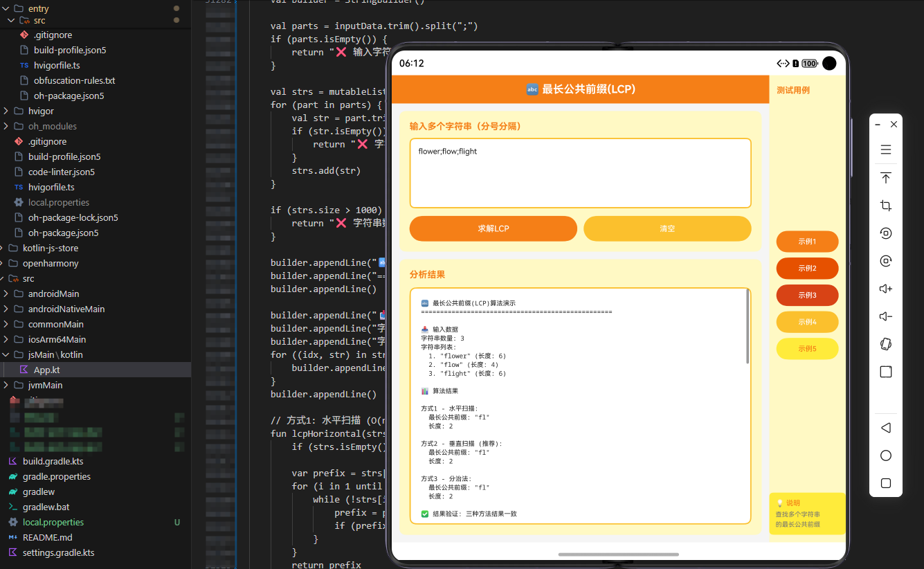The image size is (924, 569).
Task: Close the emulator toolbar panel
Action: pos(894,125)
